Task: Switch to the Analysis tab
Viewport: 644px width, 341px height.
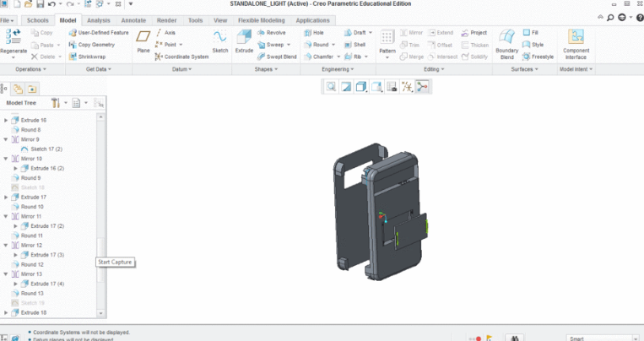Action: [x=99, y=20]
